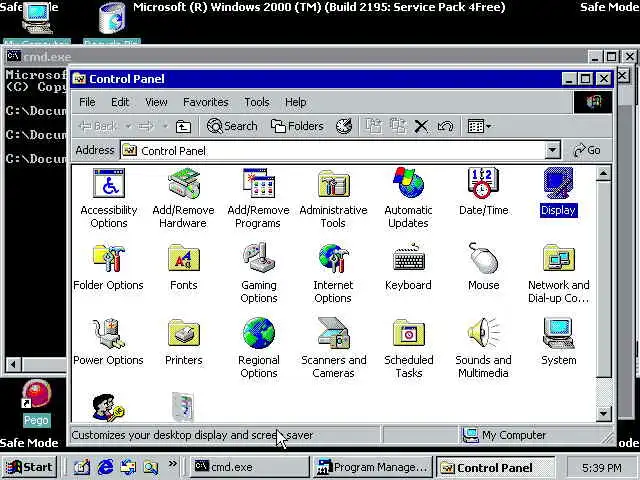Select the Display icon

point(558,192)
